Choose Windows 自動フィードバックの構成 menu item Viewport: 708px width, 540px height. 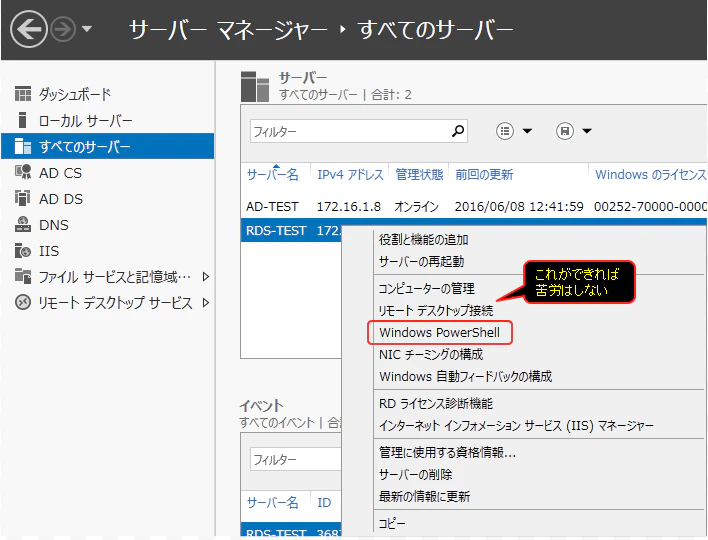click(x=466, y=377)
